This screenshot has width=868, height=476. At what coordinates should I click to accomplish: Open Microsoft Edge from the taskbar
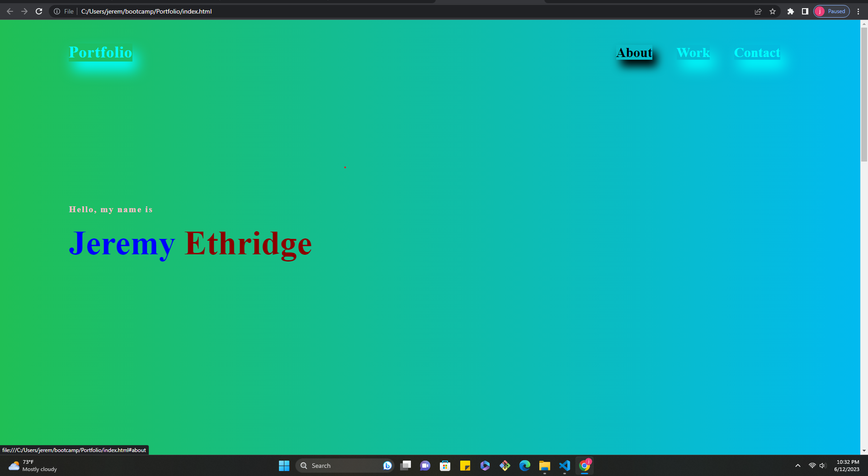pyautogui.click(x=524, y=466)
